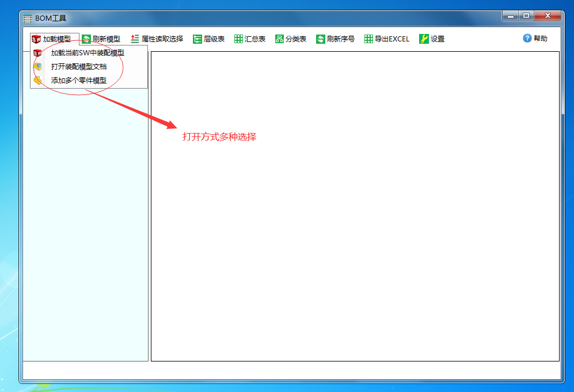Click the category icon beside 分类表
574x392 pixels.
279,39
